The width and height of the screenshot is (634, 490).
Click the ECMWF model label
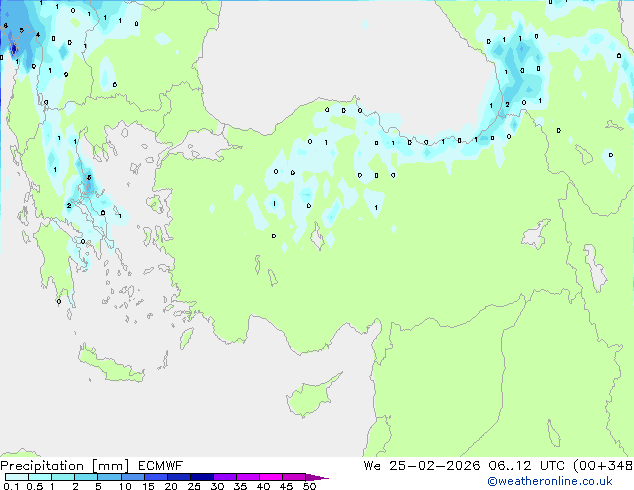(x=161, y=466)
